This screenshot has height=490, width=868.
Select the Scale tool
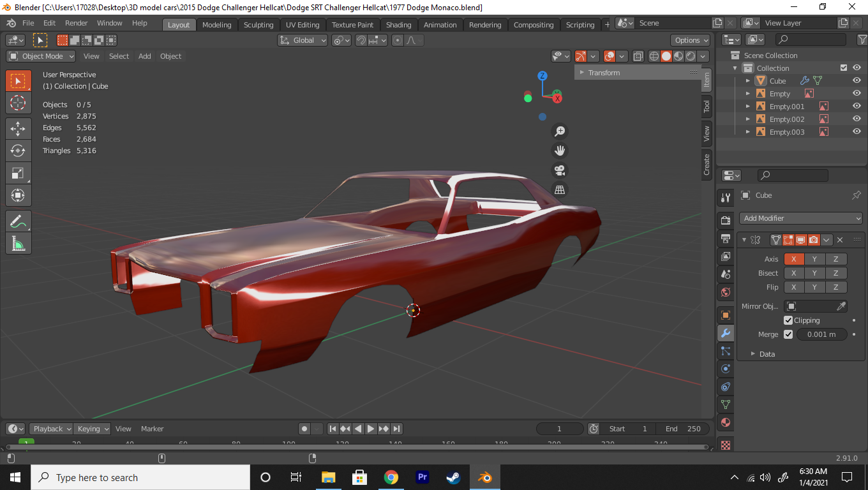[x=18, y=173]
